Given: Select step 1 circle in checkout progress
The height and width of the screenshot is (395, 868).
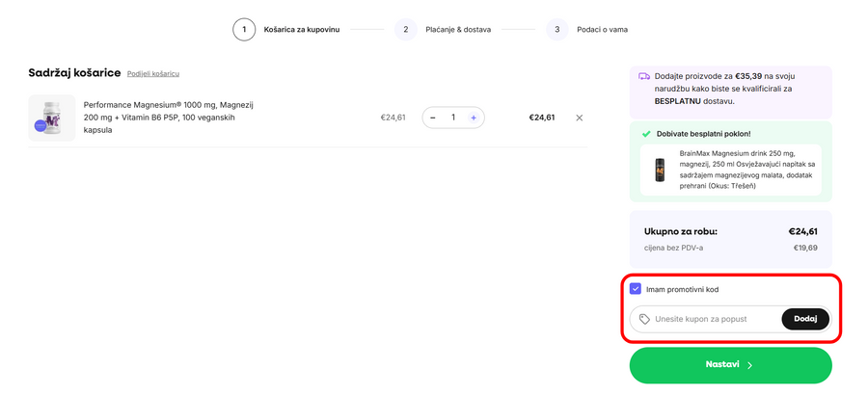Looking at the screenshot, I should tap(244, 30).
